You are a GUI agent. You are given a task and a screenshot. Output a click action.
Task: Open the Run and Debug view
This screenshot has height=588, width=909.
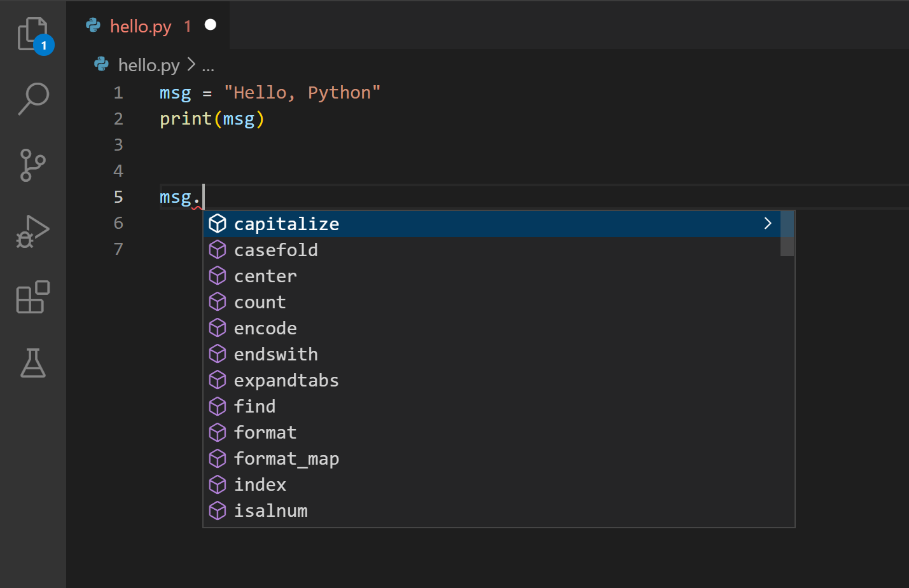(32, 231)
